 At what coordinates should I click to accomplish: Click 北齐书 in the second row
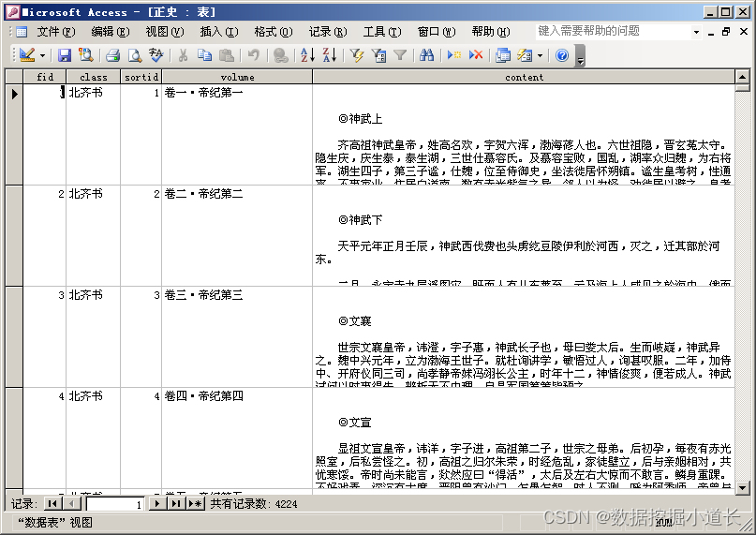tap(93, 235)
